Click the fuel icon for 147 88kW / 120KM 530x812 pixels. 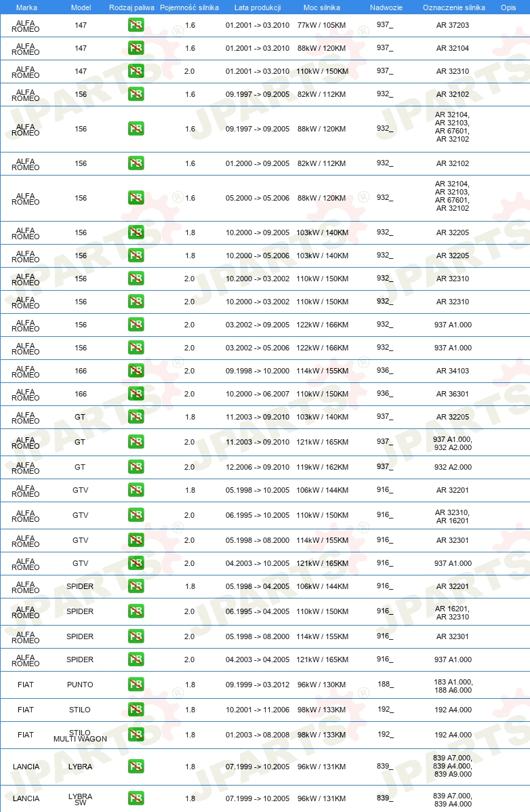click(x=136, y=48)
